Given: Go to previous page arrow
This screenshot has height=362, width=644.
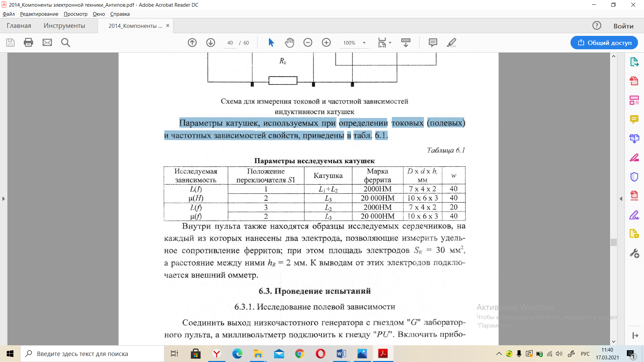Looking at the screenshot, I should [192, 43].
